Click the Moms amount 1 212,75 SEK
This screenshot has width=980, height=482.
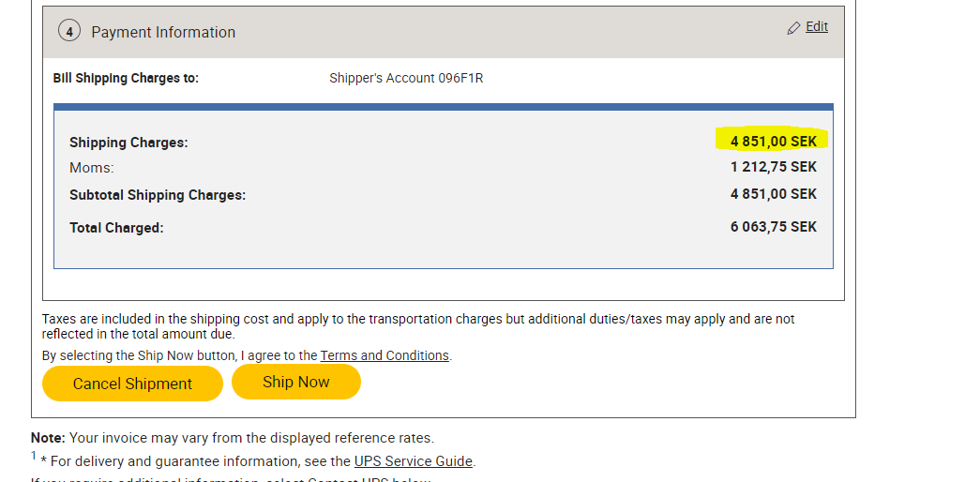(x=773, y=167)
